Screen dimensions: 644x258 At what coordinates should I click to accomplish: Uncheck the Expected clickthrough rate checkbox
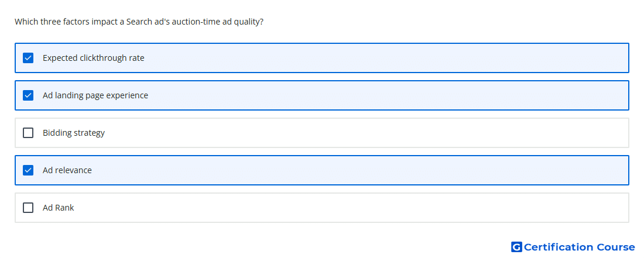click(28, 58)
